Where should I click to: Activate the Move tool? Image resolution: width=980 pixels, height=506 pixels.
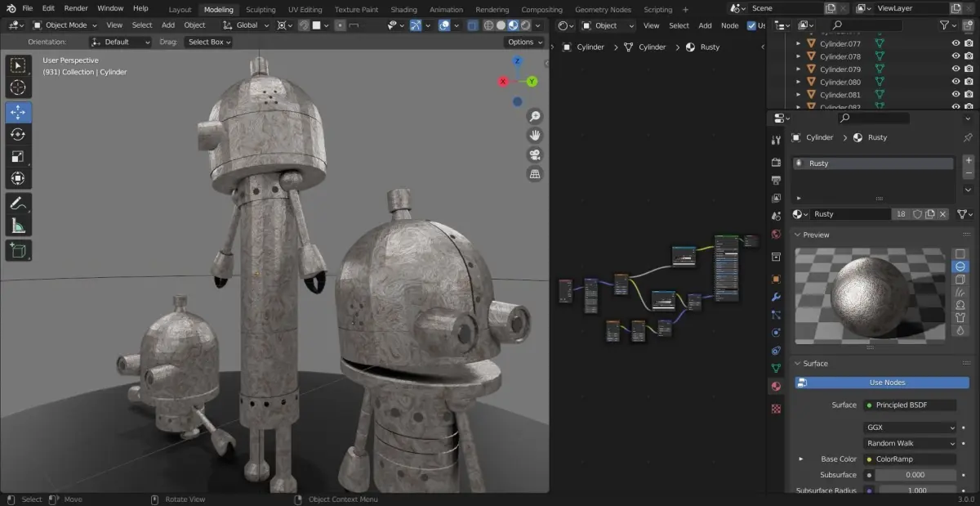point(18,113)
